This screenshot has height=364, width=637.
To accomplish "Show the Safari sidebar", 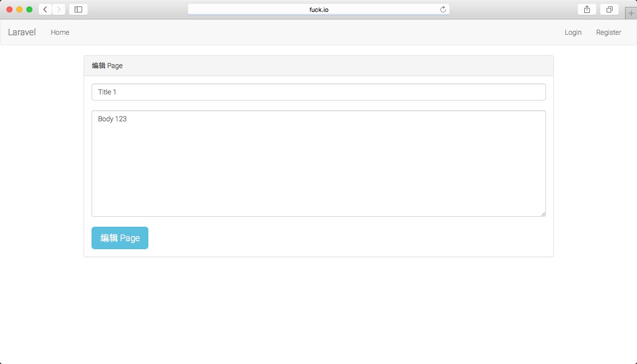I will [78, 9].
